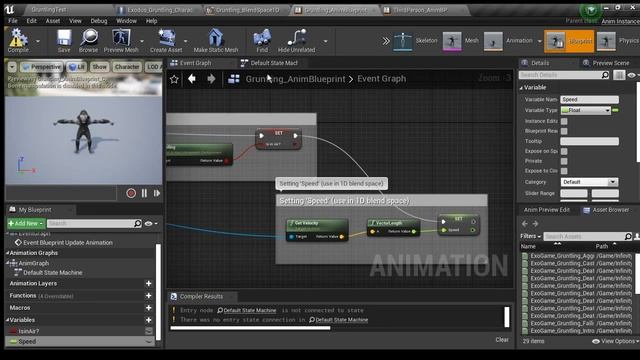Image resolution: width=640 pixels, height=360 pixels.
Task: Collapse the Variables category in My Blueprint
Action: 8,320
